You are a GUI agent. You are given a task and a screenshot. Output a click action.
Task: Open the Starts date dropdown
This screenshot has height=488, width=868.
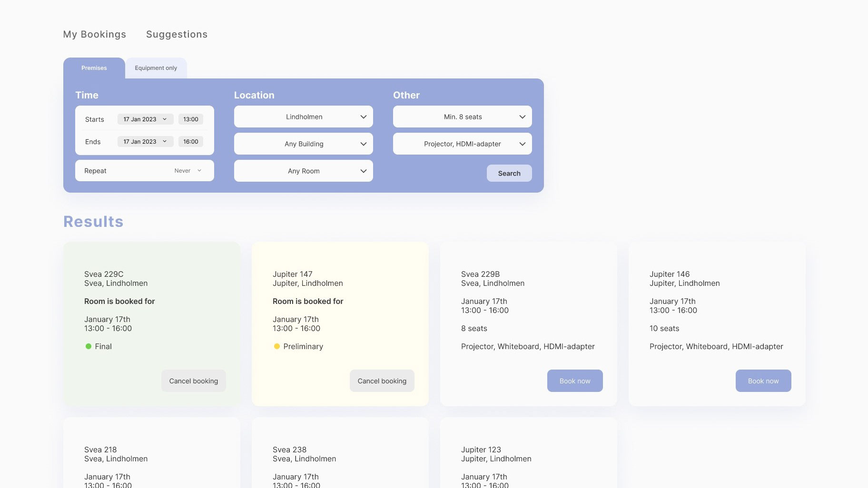[145, 119]
